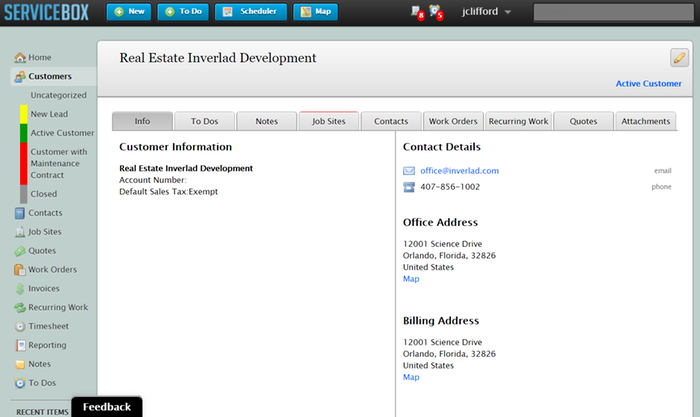700x417 pixels.
Task: Switch to the Work Orders tab
Action: coord(453,121)
